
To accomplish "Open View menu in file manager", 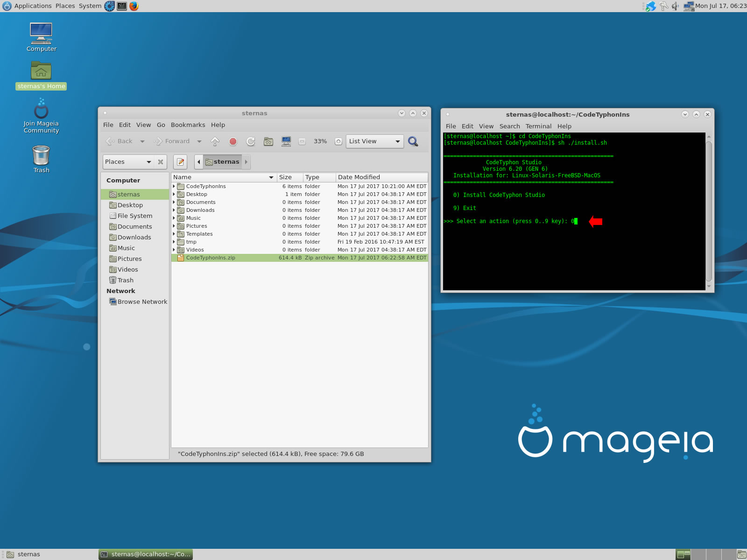I will pyautogui.click(x=143, y=125).
